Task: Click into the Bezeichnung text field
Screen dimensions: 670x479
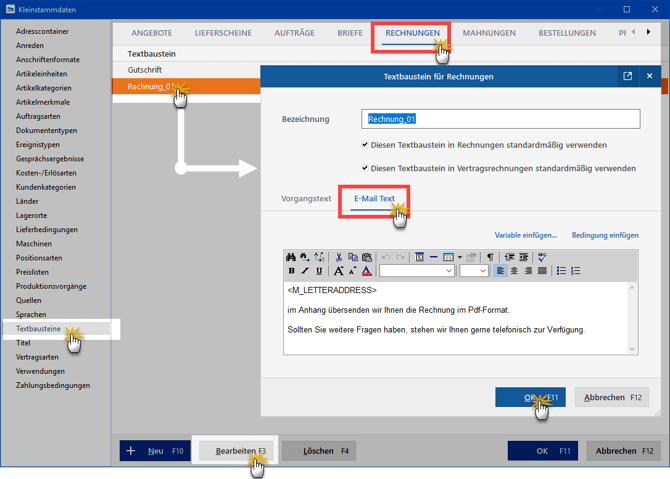Action: [500, 119]
